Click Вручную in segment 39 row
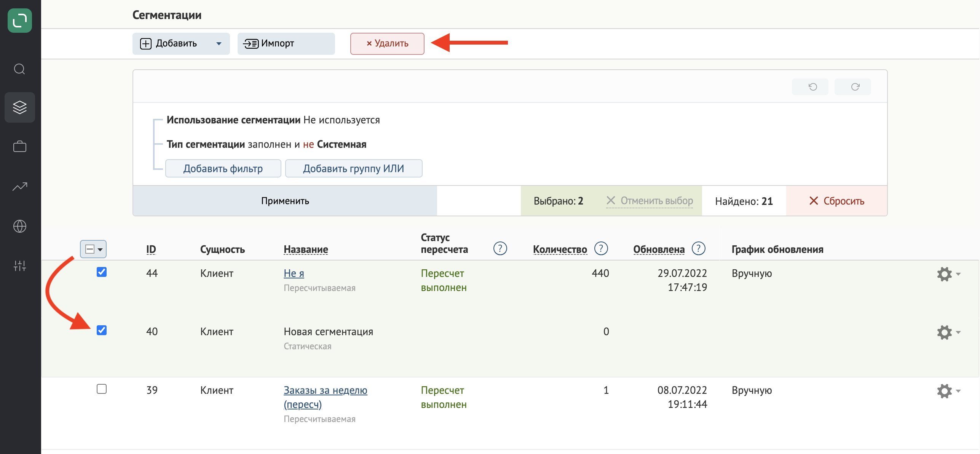The height and width of the screenshot is (454, 980). point(752,390)
